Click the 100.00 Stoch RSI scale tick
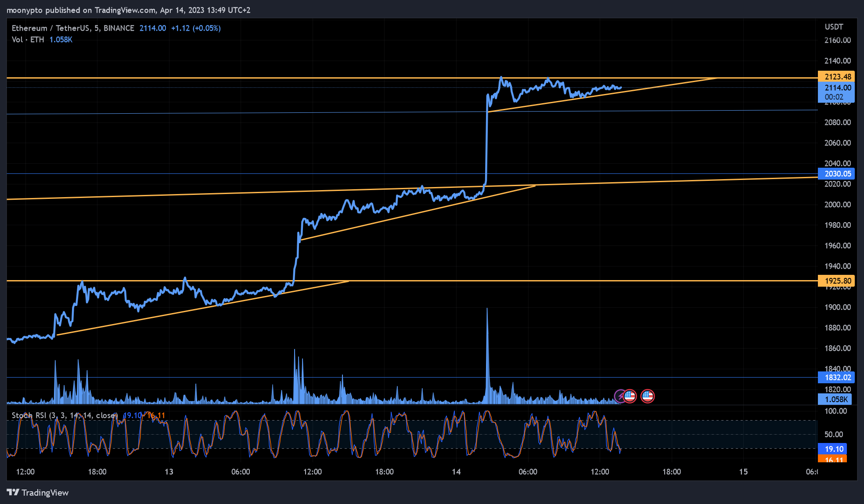 coord(836,411)
